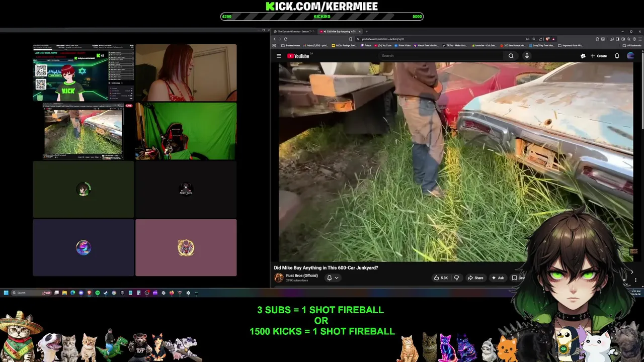Image resolution: width=644 pixels, height=362 pixels.
Task: Save the video to a playlist
Action: click(518, 278)
